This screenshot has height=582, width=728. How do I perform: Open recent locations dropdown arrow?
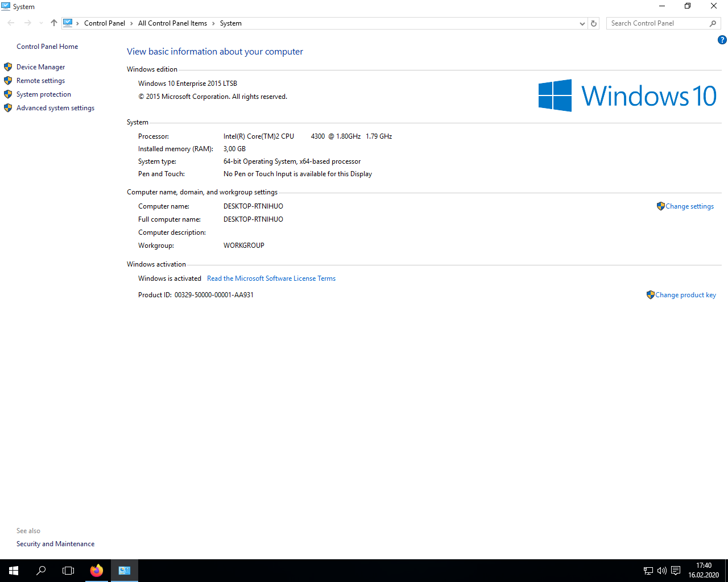coord(41,23)
